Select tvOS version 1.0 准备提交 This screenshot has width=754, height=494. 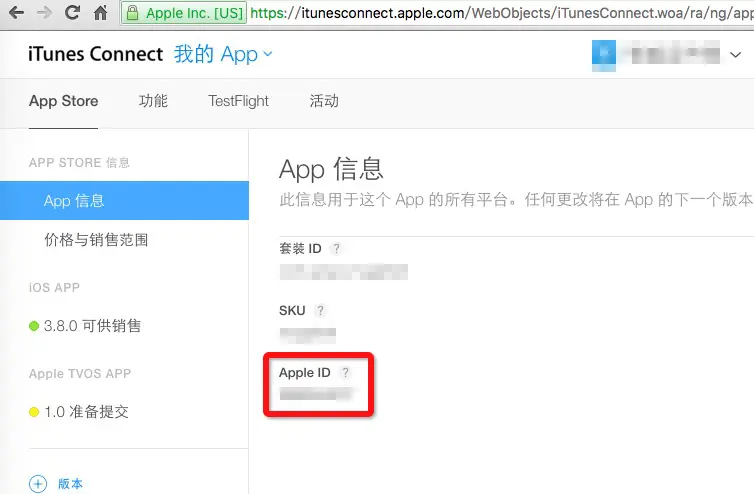(87, 412)
